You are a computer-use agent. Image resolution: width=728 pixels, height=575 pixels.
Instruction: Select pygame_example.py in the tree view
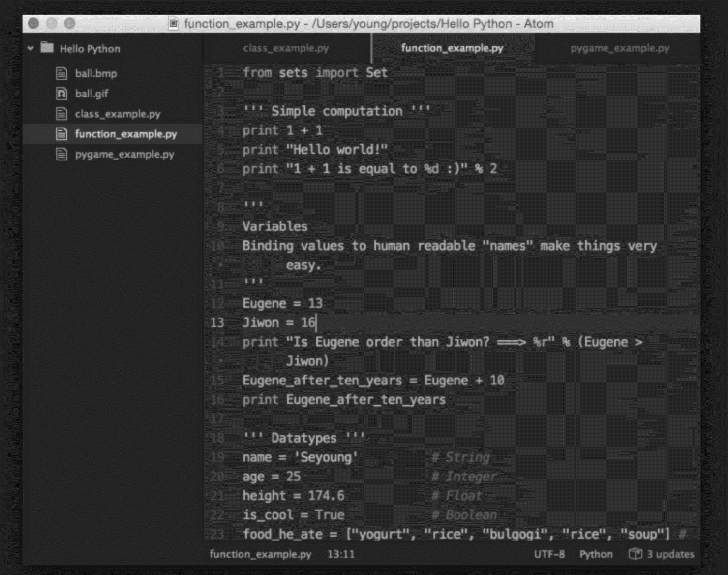tap(124, 154)
